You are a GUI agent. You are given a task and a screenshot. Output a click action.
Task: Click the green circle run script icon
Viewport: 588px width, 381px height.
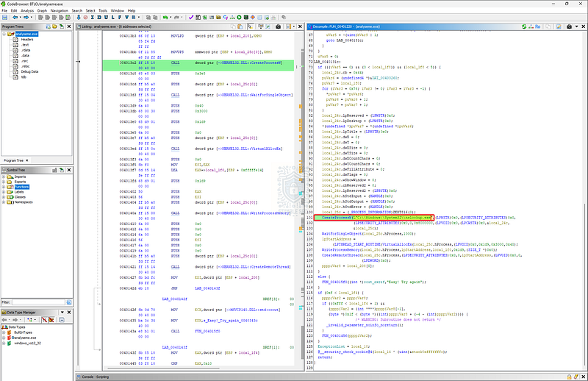239,17
